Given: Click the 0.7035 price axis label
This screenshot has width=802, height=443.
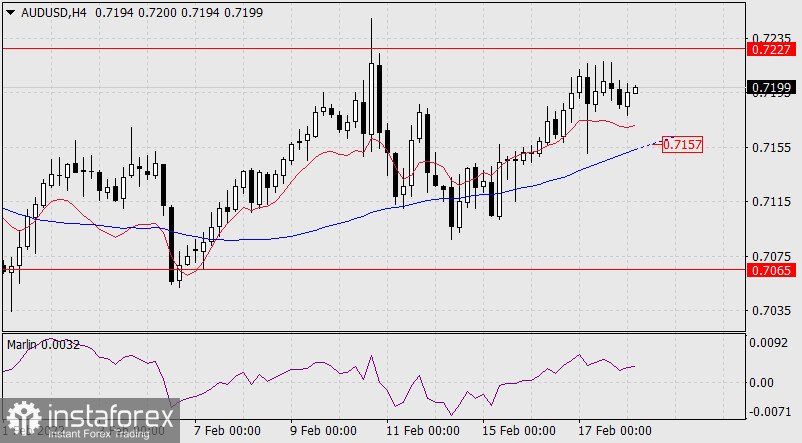Looking at the screenshot, I should tap(771, 311).
